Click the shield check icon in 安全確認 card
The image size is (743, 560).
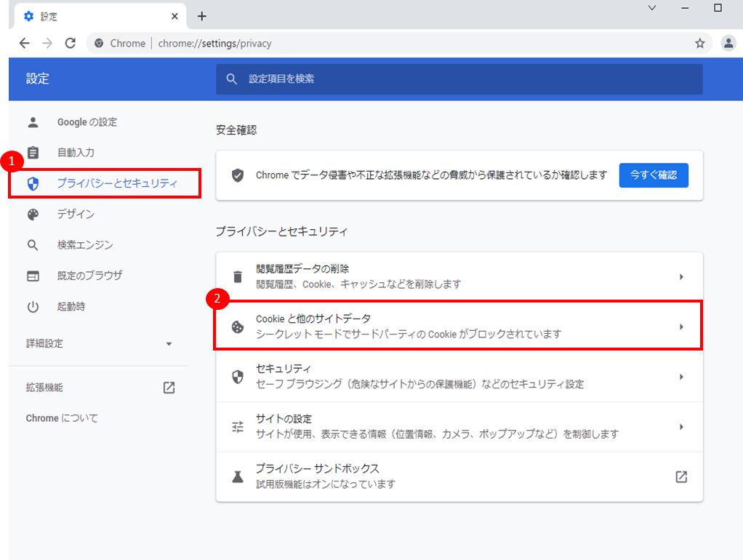238,175
